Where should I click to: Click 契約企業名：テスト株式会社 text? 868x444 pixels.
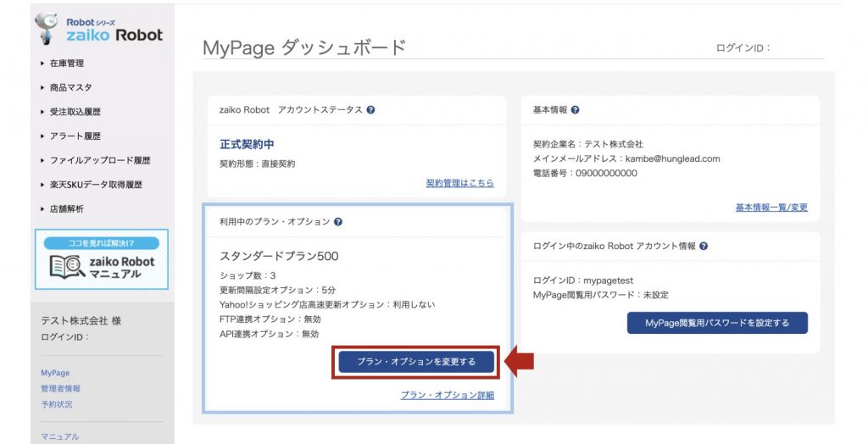(x=588, y=144)
